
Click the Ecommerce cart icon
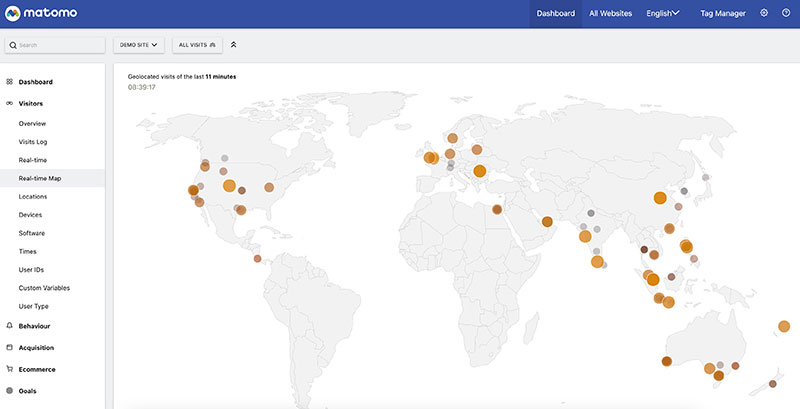[x=9, y=369]
